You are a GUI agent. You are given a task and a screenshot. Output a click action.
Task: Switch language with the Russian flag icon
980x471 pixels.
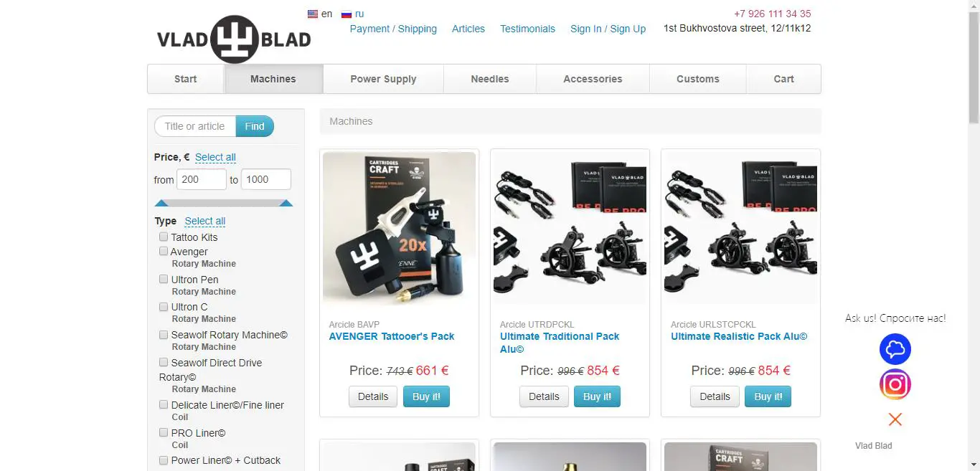click(347, 14)
